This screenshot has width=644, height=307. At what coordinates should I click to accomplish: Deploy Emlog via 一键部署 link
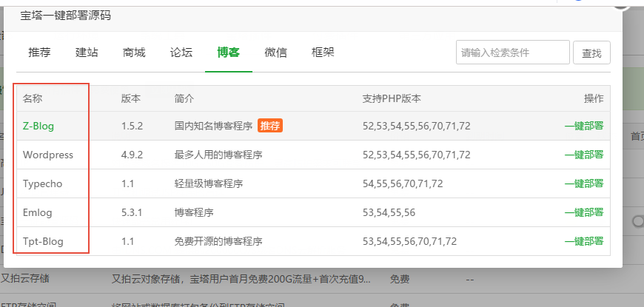(583, 212)
